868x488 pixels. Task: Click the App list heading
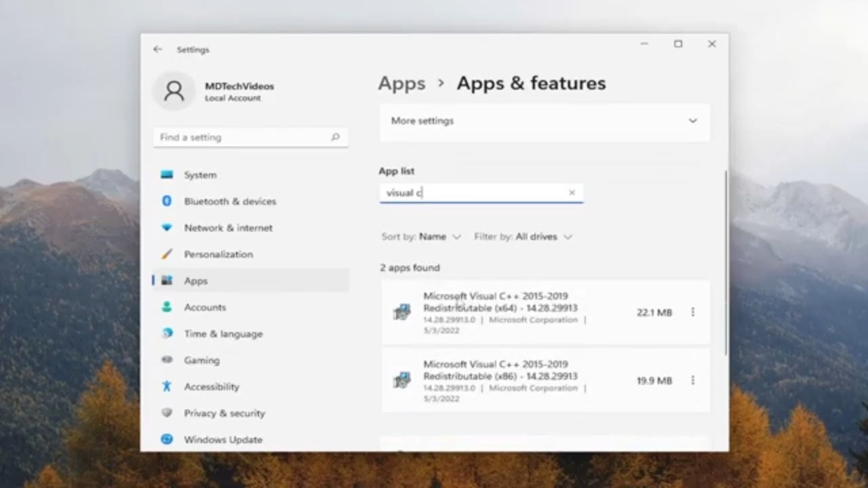click(x=397, y=171)
